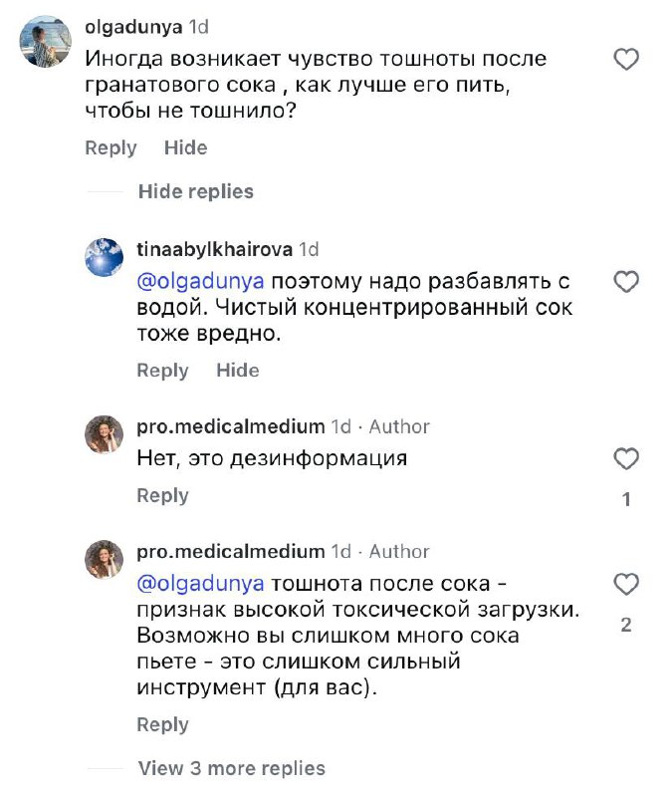Hide olgadunya's comment

(185, 147)
